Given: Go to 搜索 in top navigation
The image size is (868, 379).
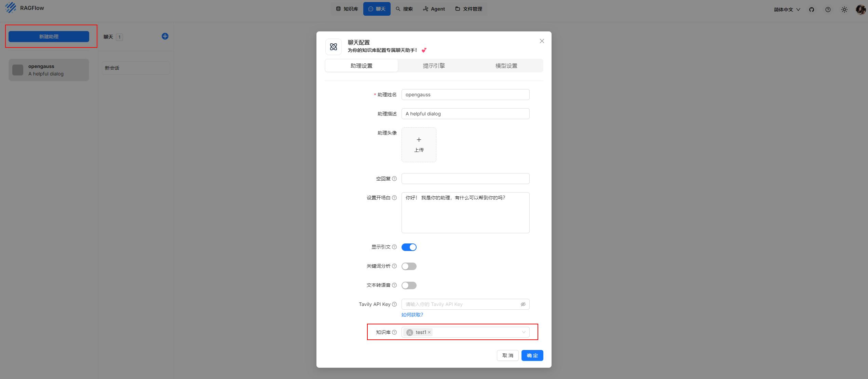Looking at the screenshot, I should tap(404, 9).
